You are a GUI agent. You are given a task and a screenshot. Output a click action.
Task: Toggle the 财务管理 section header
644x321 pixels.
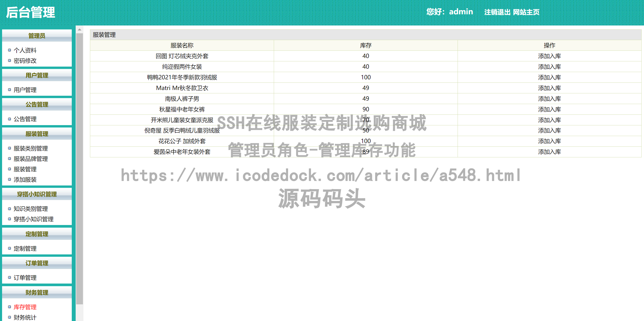click(x=37, y=292)
